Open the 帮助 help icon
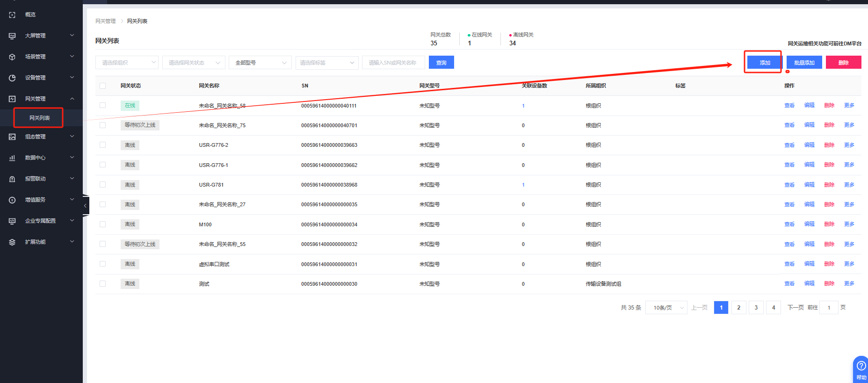868x383 pixels. [x=861, y=366]
